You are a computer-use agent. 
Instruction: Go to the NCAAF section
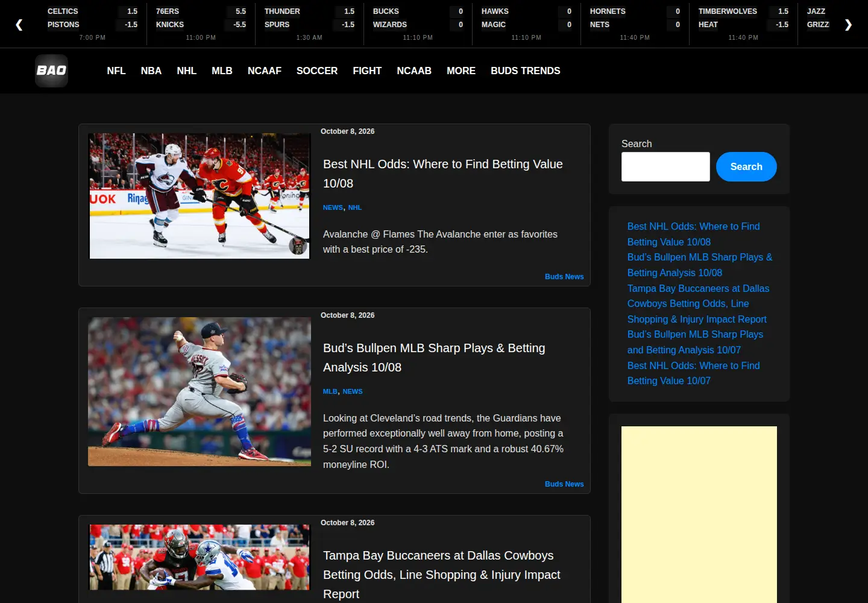265,71
